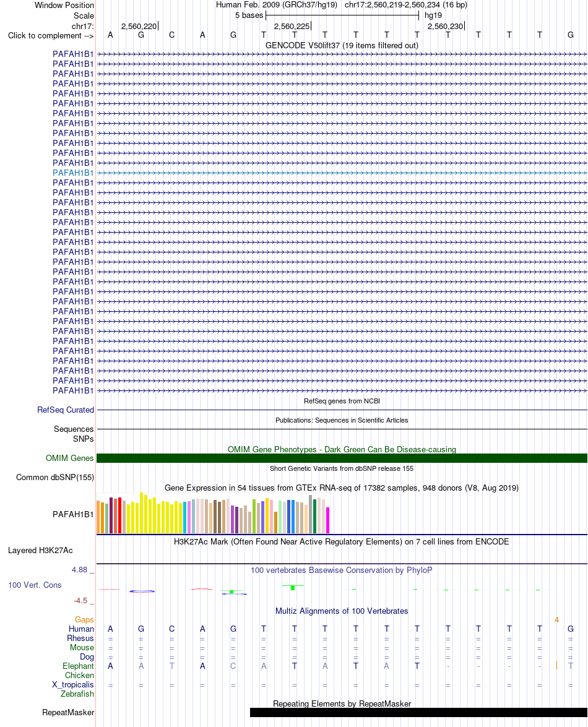Select the X_tropicalis alignment row label
The width and height of the screenshot is (588, 727).
(73, 685)
